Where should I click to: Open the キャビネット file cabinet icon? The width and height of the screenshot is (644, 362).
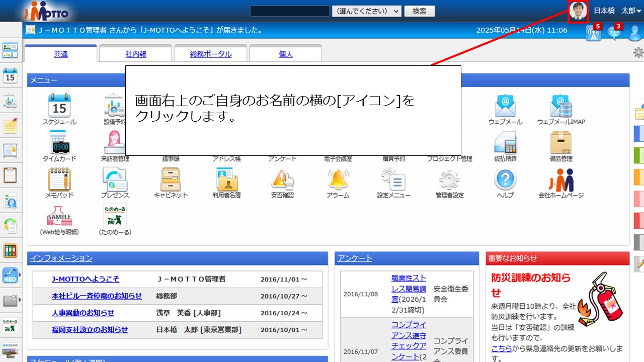170,179
